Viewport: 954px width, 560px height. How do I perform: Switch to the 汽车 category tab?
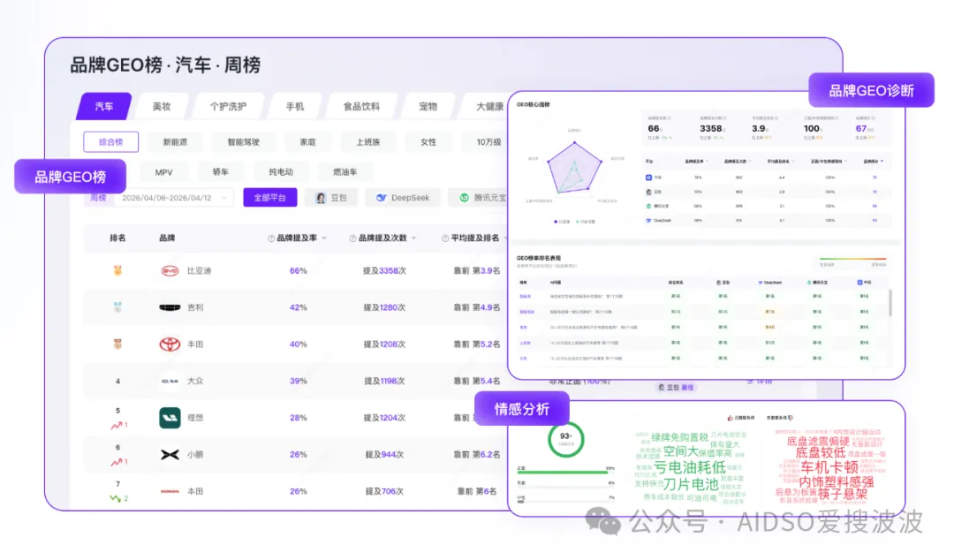coord(104,107)
